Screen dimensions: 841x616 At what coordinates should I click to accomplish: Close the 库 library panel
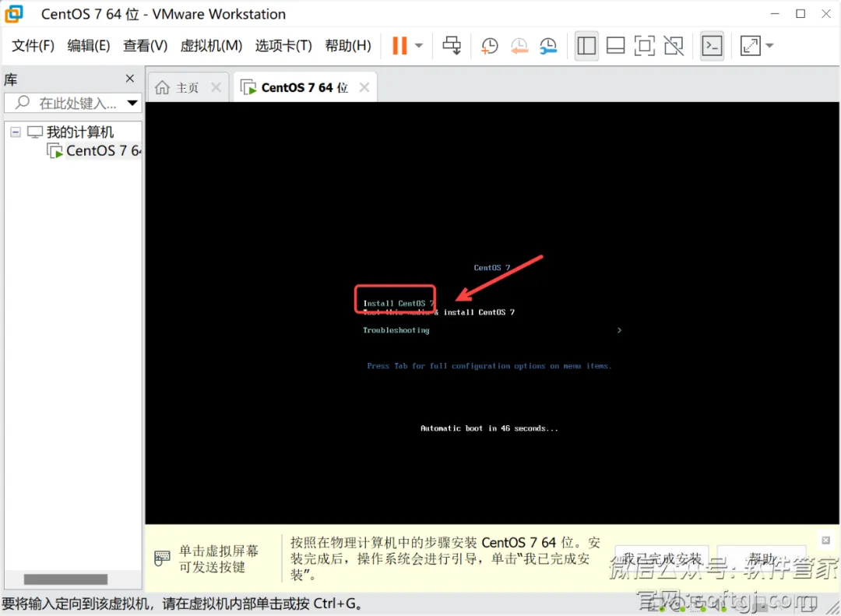click(x=130, y=79)
